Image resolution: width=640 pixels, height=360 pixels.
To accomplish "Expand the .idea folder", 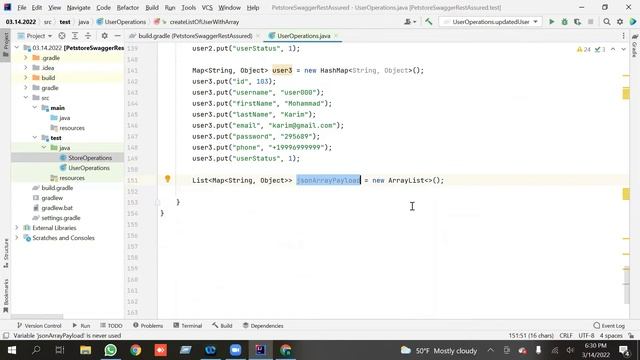I will [x=26, y=68].
